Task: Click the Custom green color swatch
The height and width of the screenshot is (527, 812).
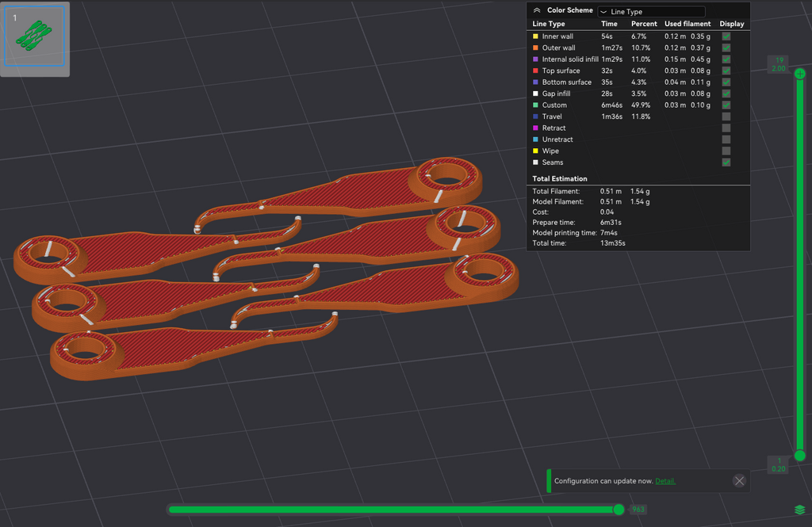Action: coord(535,105)
